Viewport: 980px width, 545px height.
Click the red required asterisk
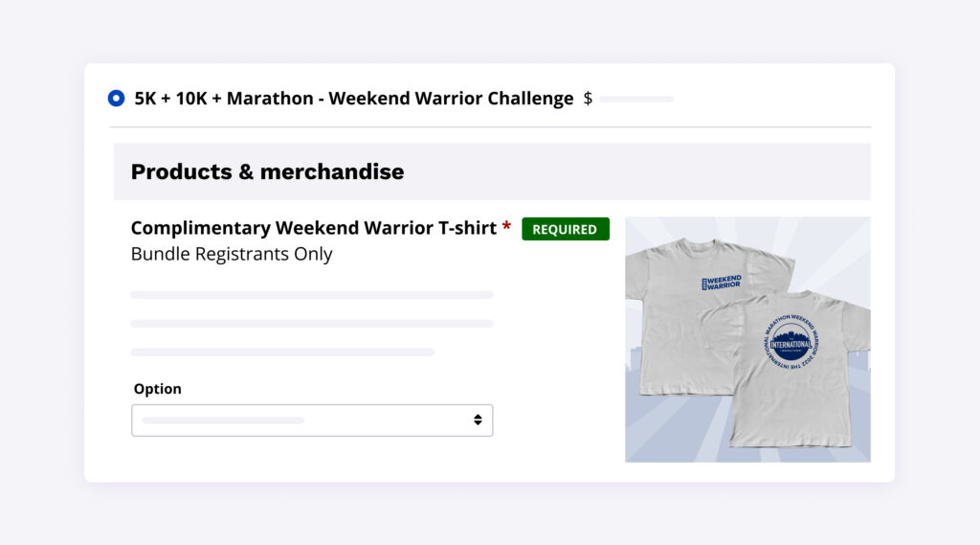[x=506, y=228]
